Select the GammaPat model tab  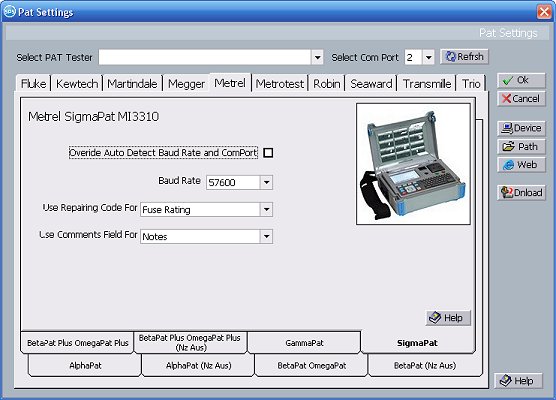304,343
